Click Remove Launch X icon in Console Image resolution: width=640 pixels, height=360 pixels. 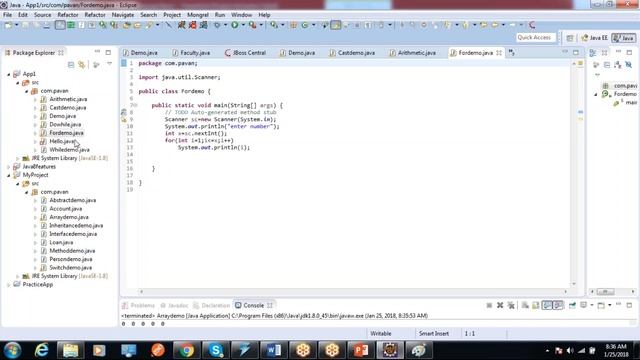coord(500,305)
